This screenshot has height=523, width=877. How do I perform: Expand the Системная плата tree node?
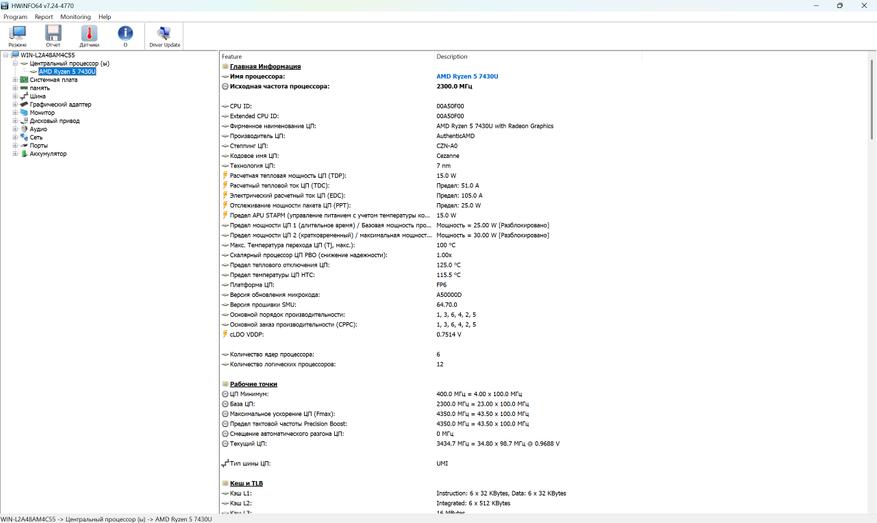15,79
